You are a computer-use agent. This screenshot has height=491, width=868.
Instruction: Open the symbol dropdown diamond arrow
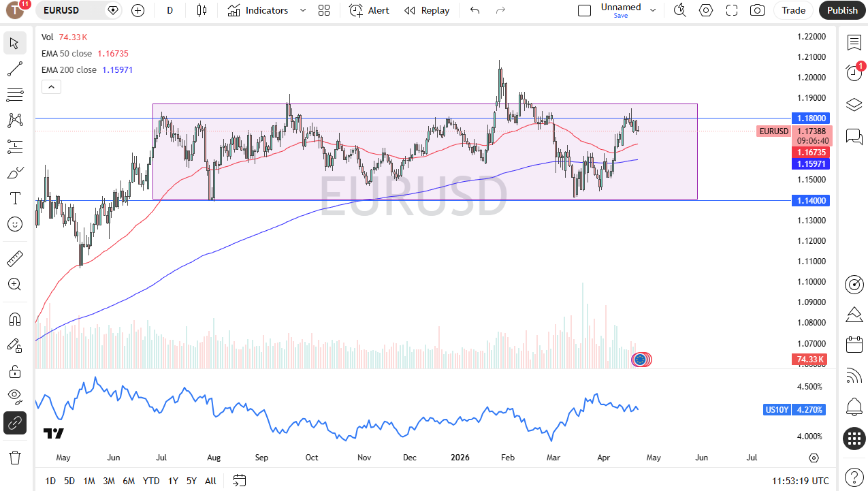tap(113, 10)
